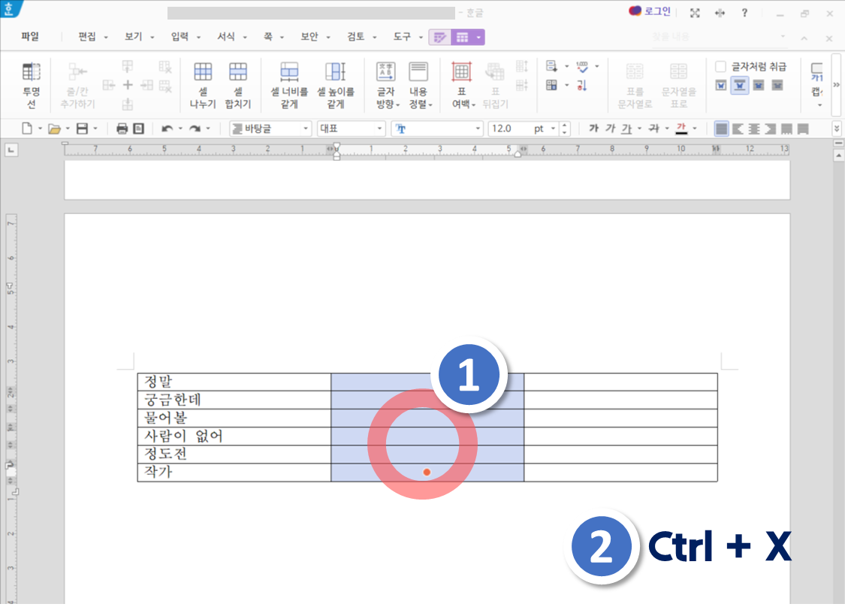
Task: Click the cell containing 사람이 없어
Action: [x=234, y=436]
